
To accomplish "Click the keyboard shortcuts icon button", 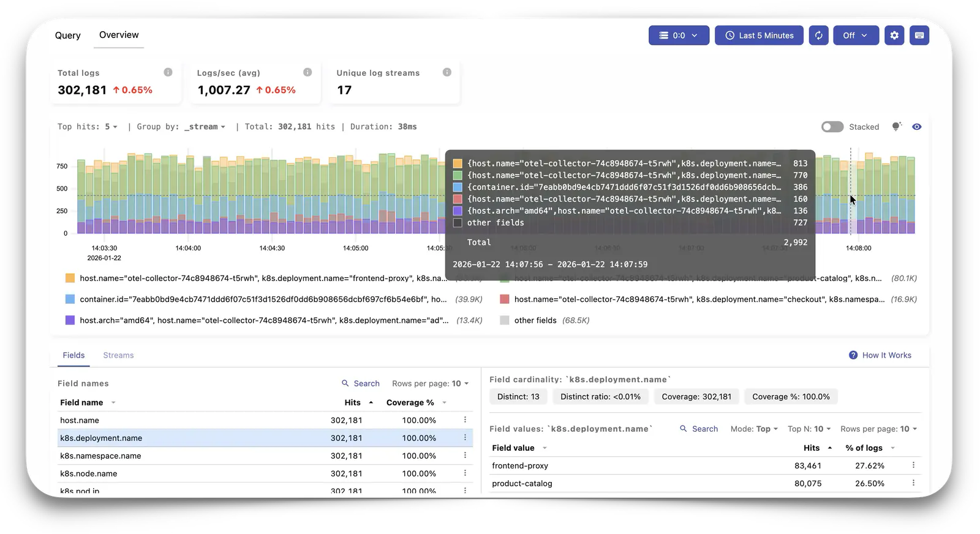I will click(919, 36).
